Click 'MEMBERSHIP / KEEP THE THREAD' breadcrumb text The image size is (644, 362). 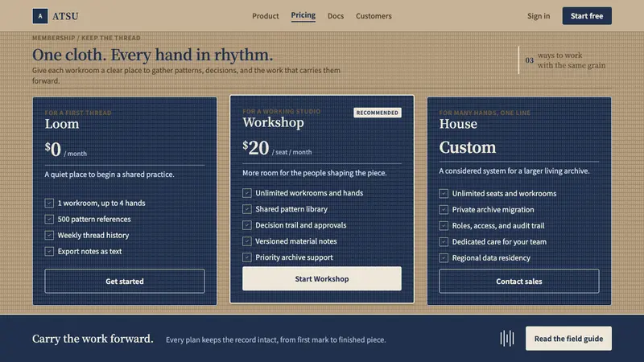click(x=86, y=38)
